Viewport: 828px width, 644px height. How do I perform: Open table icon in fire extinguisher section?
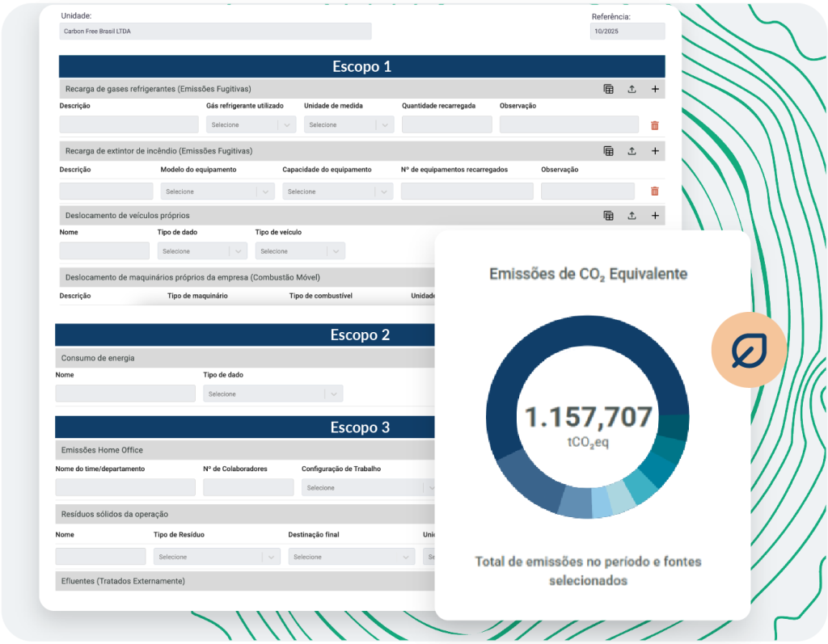[x=608, y=151]
